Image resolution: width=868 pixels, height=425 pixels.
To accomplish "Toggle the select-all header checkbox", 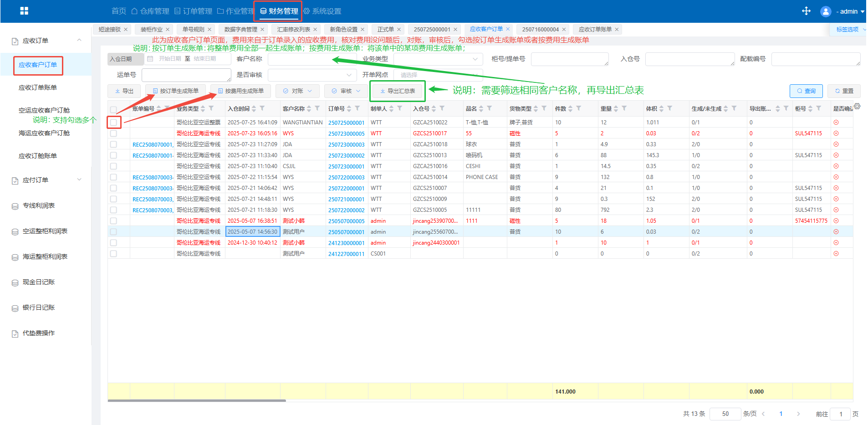I will [113, 110].
